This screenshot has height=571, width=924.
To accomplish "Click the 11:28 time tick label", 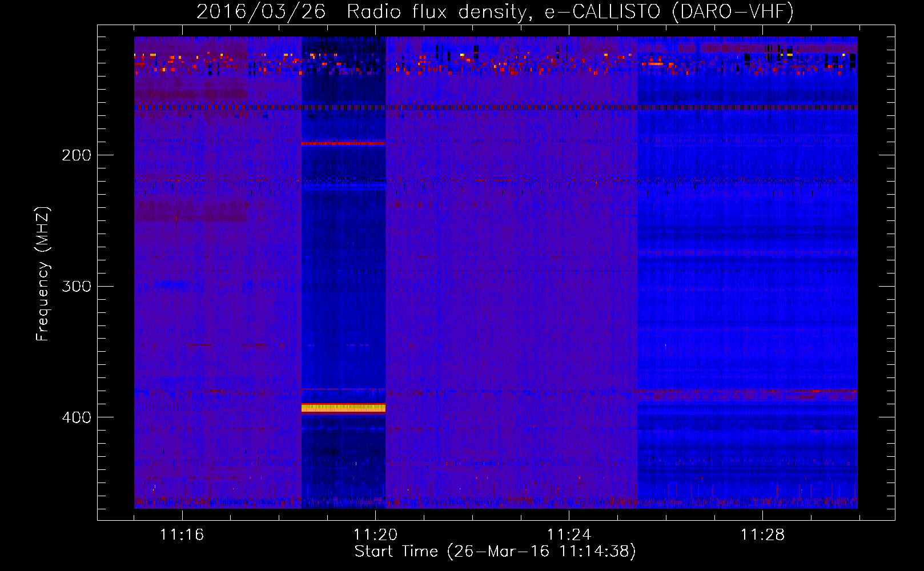I will (x=762, y=535).
